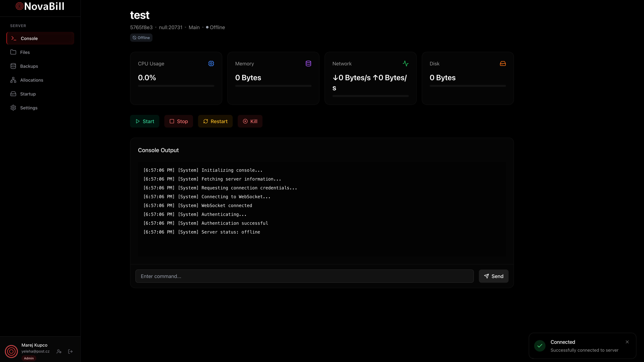Click the Memory database icon
This screenshot has width=644, height=362.
(308, 63)
